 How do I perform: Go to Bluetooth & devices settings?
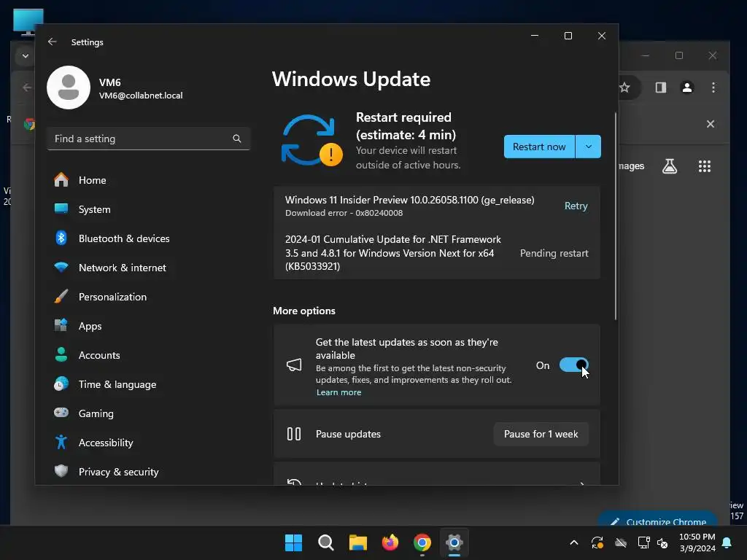[149, 238]
